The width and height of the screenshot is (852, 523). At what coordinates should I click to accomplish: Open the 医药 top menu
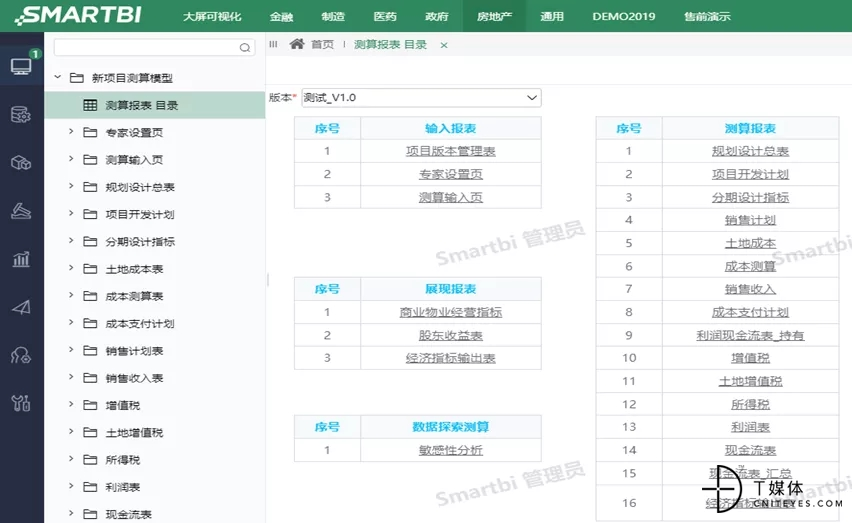[385, 16]
